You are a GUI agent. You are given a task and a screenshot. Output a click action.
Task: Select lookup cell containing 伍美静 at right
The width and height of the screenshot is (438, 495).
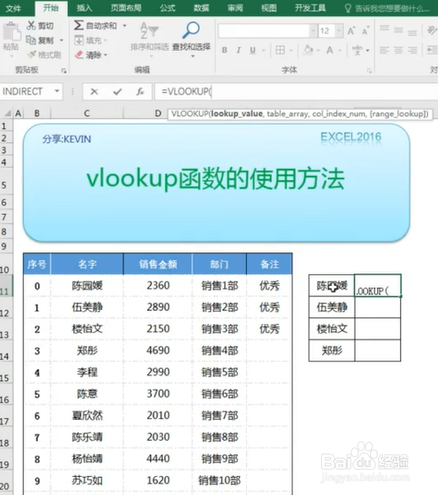pyautogui.click(x=332, y=307)
